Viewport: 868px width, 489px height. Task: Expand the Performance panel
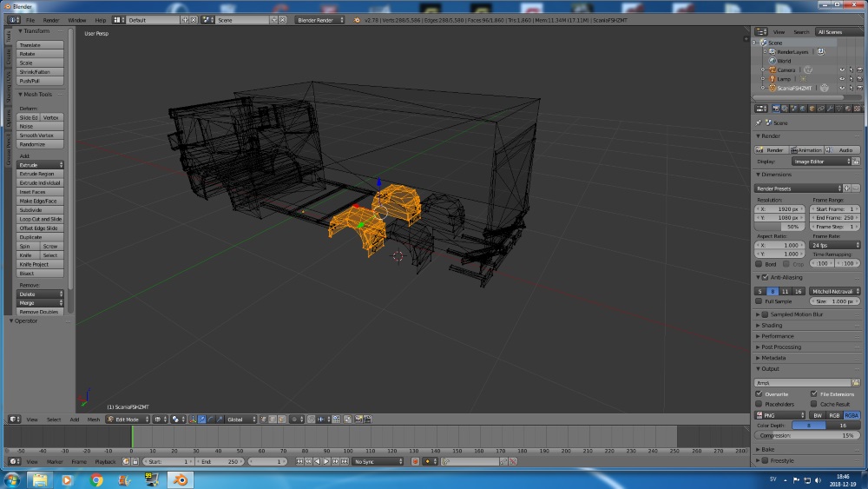coord(777,336)
